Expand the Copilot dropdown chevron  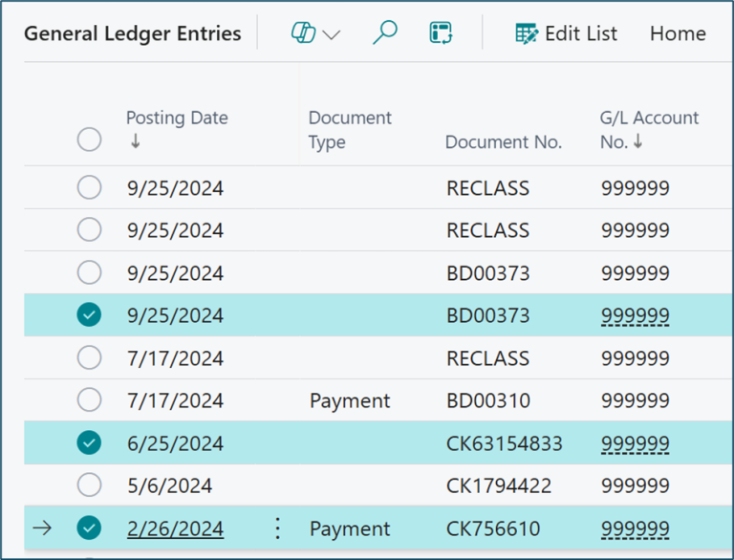pyautogui.click(x=332, y=34)
